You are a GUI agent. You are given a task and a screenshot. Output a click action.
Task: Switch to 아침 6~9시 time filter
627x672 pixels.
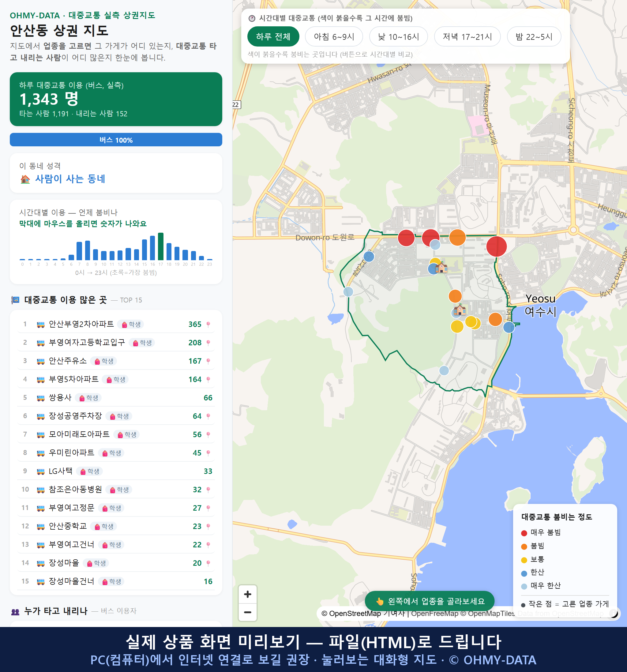334,36
